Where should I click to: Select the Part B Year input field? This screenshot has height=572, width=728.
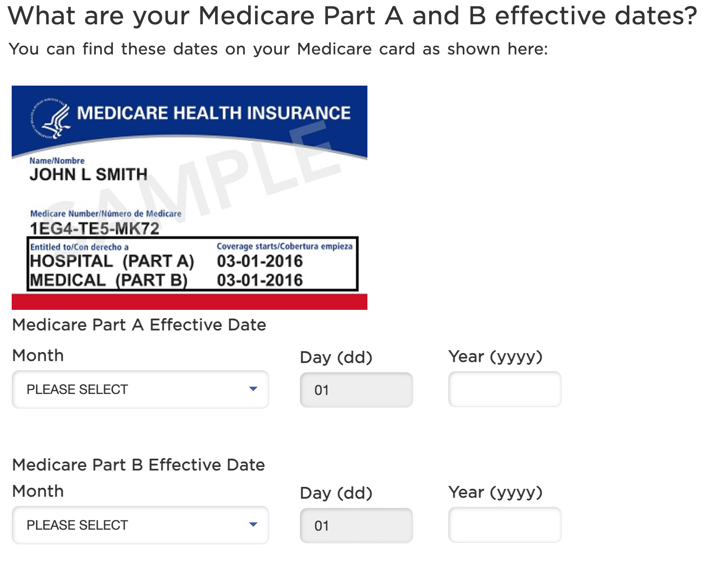click(x=505, y=525)
